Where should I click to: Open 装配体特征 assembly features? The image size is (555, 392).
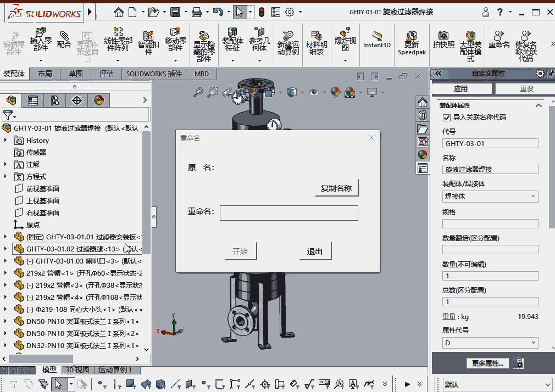tap(232, 40)
